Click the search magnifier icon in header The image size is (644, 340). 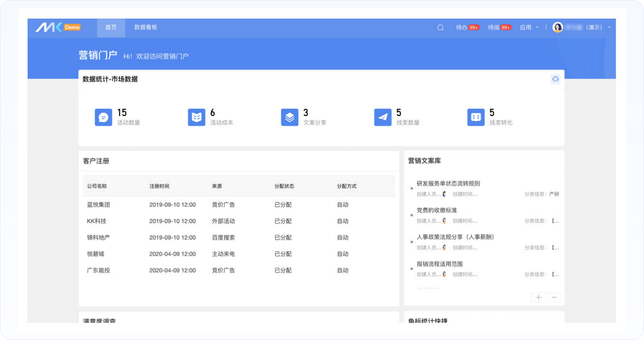(x=440, y=28)
